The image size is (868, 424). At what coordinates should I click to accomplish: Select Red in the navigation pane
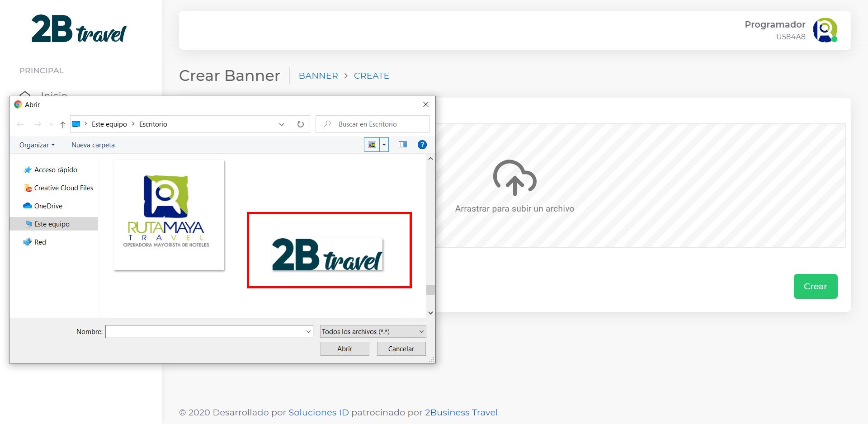40,242
